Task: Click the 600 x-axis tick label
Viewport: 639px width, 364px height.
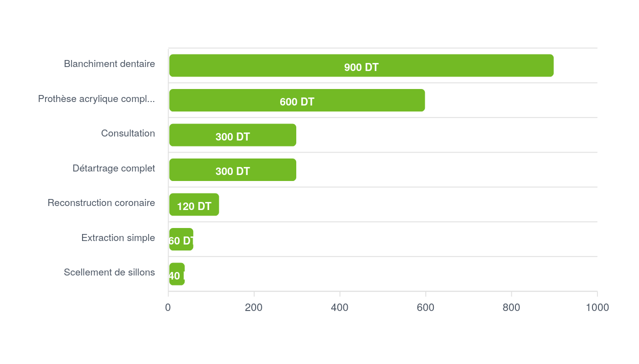Action: coord(425,307)
